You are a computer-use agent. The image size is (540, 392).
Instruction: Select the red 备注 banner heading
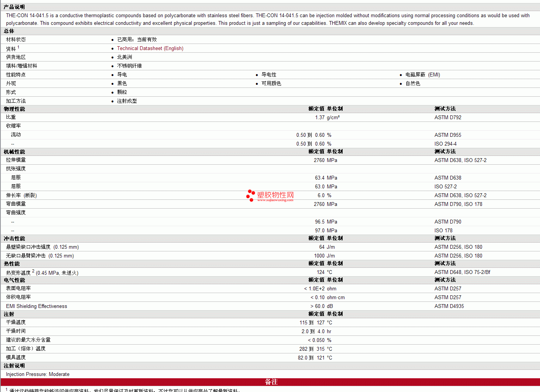(271, 382)
